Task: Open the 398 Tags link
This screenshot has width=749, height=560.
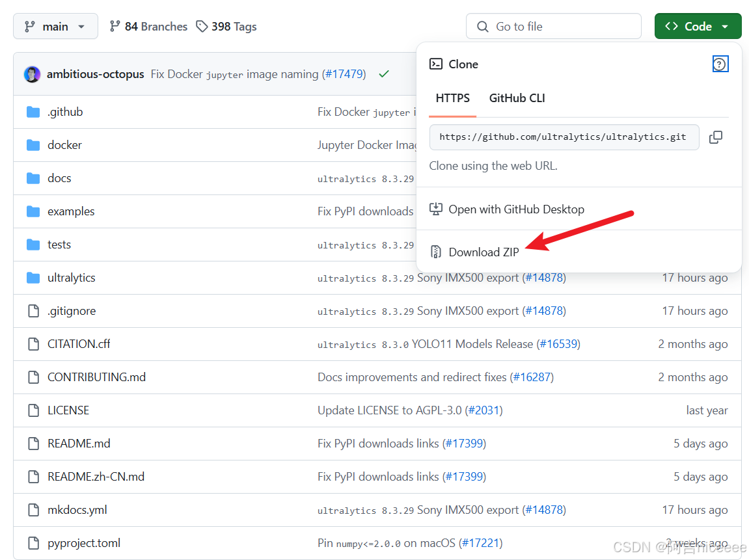Action: [x=226, y=26]
